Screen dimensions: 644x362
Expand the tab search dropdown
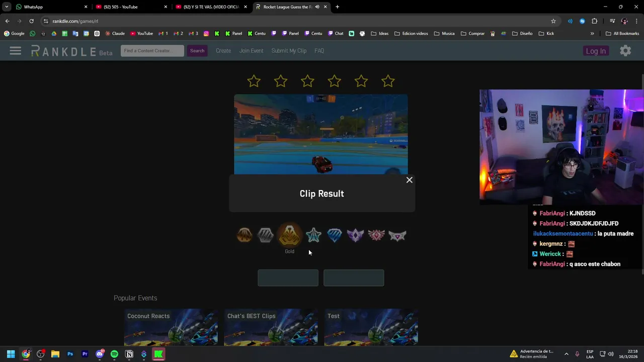pyautogui.click(x=6, y=7)
